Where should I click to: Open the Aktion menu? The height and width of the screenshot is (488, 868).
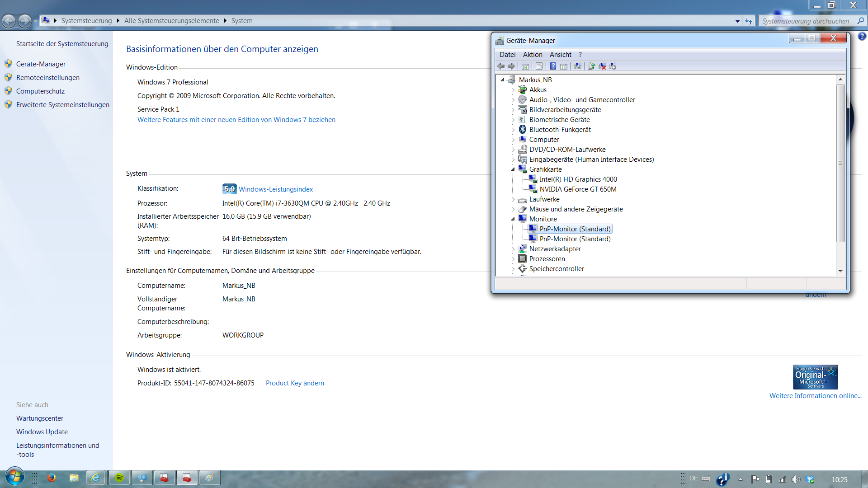[532, 55]
